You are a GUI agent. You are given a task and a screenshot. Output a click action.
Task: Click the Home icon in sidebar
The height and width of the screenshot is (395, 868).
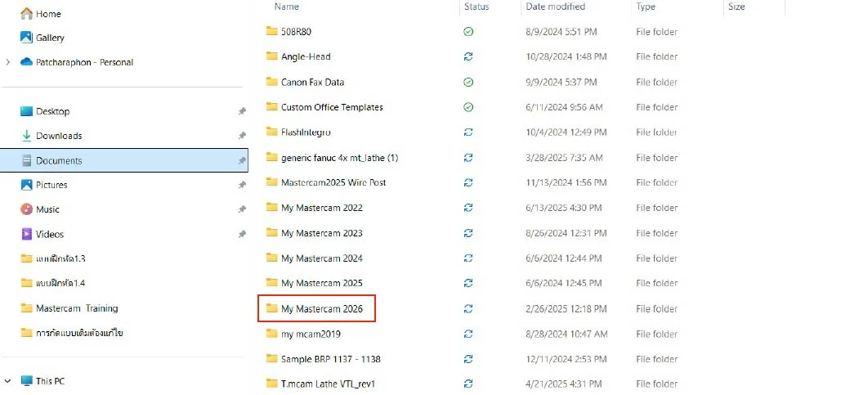(x=26, y=13)
